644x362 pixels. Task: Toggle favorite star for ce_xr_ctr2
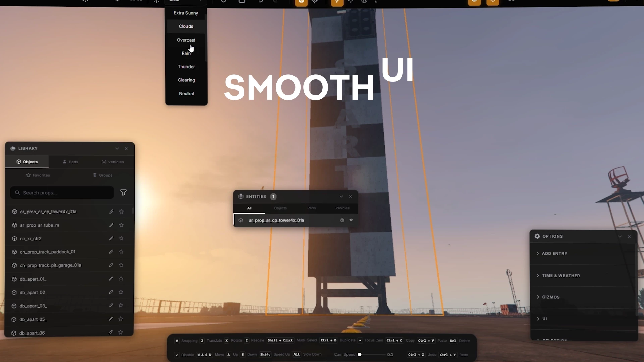(x=121, y=238)
